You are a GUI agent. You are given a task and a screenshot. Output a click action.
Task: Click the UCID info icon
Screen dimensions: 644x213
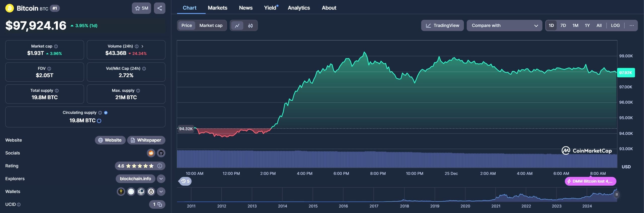click(x=19, y=204)
